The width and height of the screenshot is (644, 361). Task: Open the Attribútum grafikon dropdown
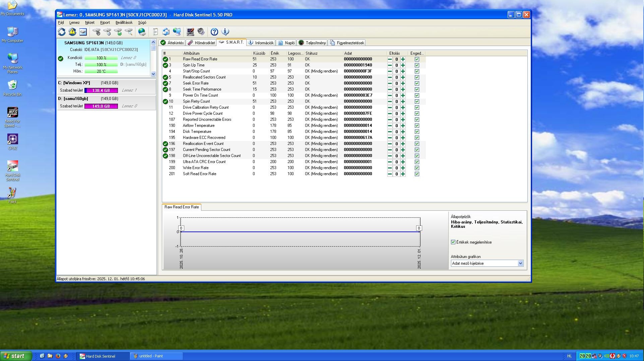520,263
